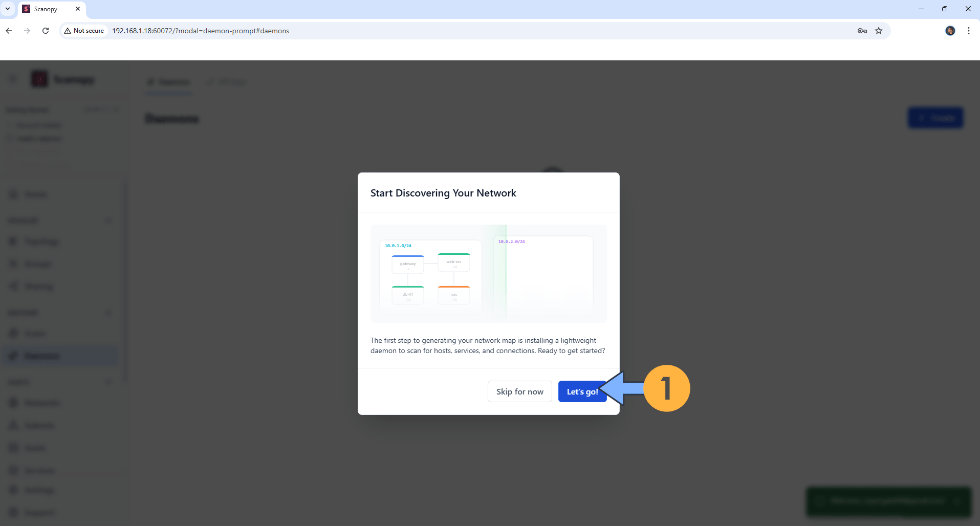The image size is (980, 526).
Task: Select the Hosts icon in the sidebar
Action: tap(34, 448)
